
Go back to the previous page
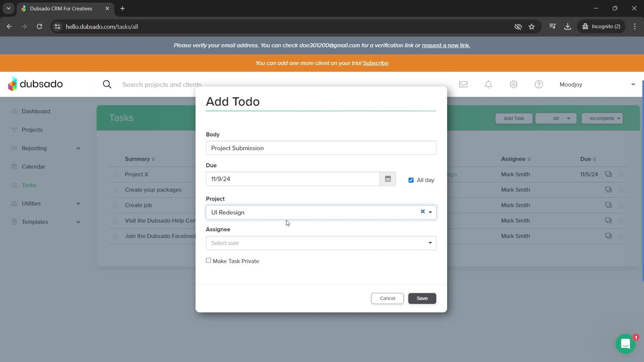pyautogui.click(x=9, y=26)
